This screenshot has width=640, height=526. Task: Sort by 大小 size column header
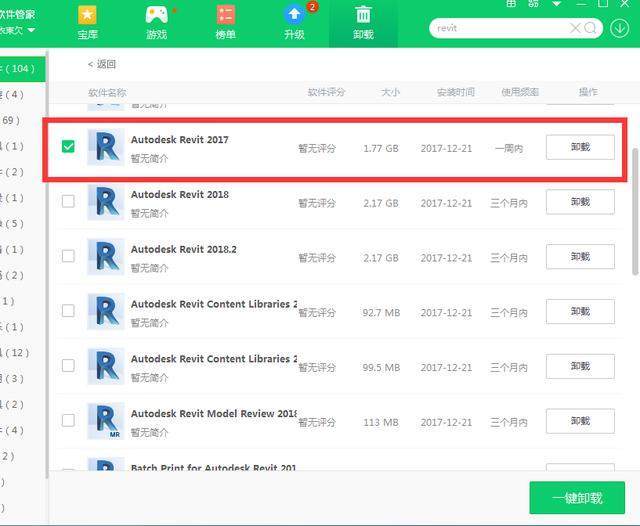click(390, 92)
